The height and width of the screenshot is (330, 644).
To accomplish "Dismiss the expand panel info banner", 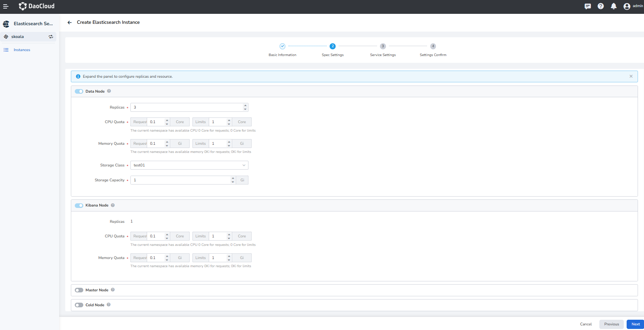I will 631,76.
